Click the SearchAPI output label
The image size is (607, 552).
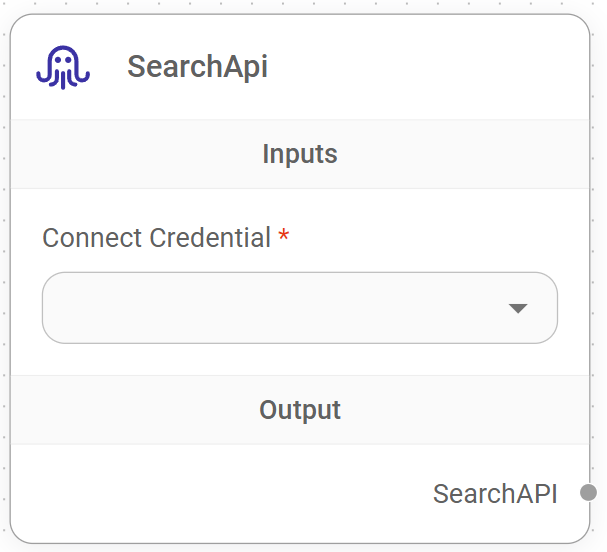pos(495,493)
